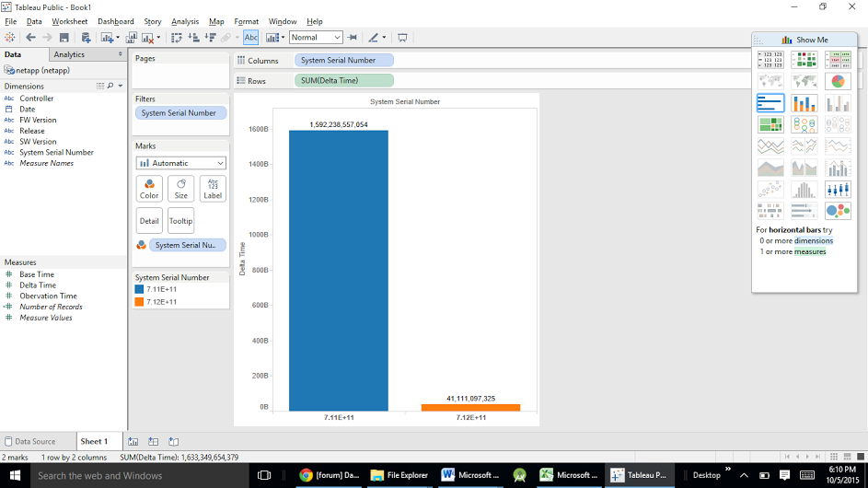The width and height of the screenshot is (868, 488).
Task: Open the highlight pen tool
Action: coord(374,38)
